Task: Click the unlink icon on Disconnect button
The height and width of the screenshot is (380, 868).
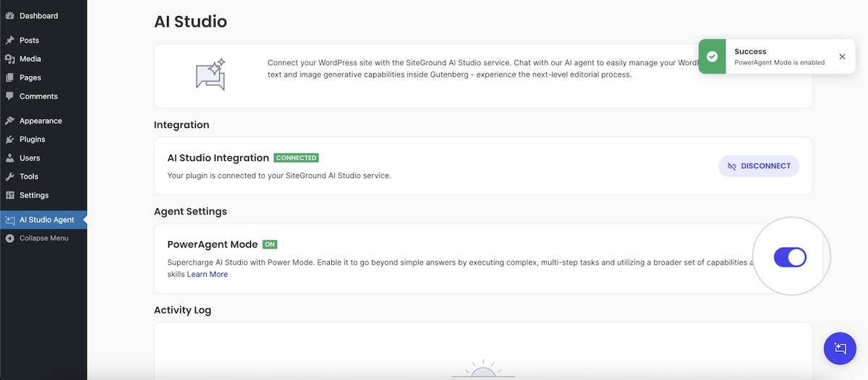Action: (x=732, y=166)
